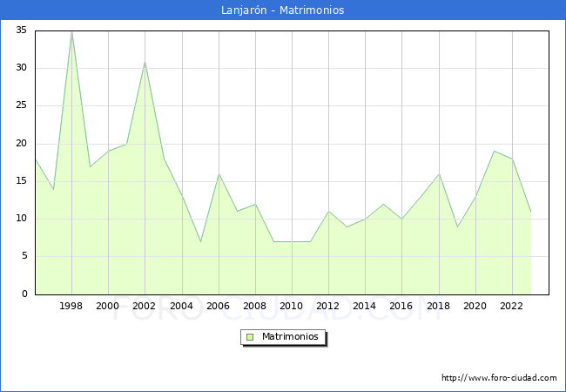The height and width of the screenshot is (392, 566).
Task: Click the x-axis label 2014
Action: click(x=365, y=306)
